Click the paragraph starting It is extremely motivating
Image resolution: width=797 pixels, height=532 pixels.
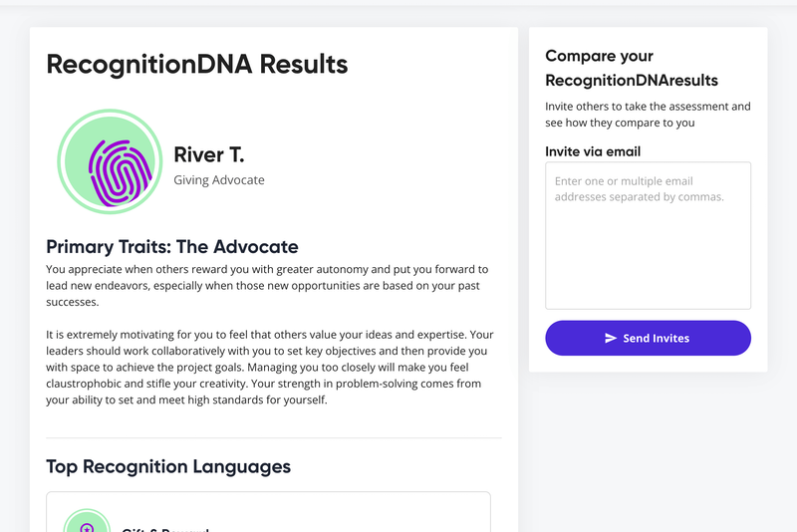[x=270, y=367]
